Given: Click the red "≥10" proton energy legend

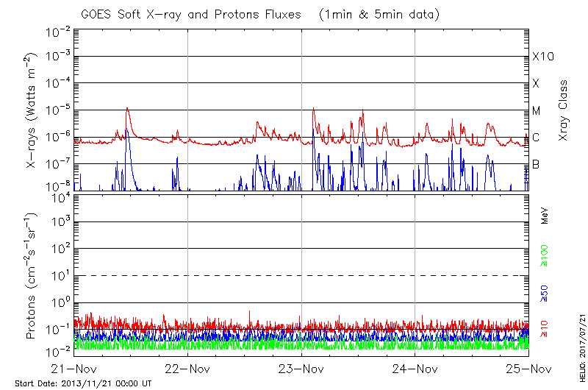Looking at the screenshot, I should point(545,330).
